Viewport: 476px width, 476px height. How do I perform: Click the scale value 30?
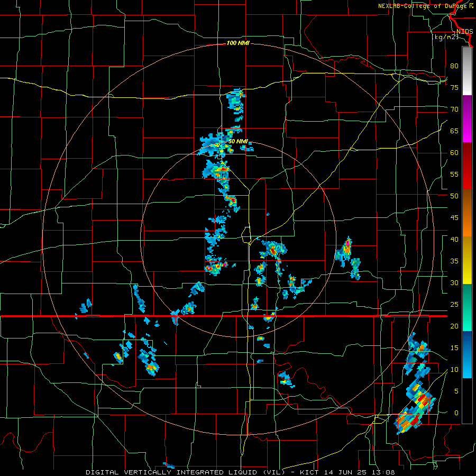454,282
